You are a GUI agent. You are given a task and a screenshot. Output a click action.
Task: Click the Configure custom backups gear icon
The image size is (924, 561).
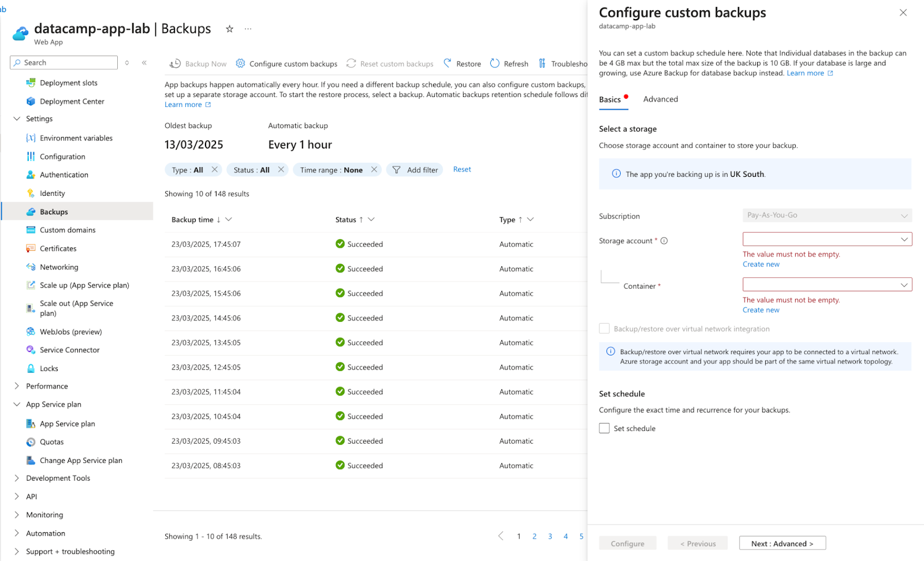tap(240, 64)
